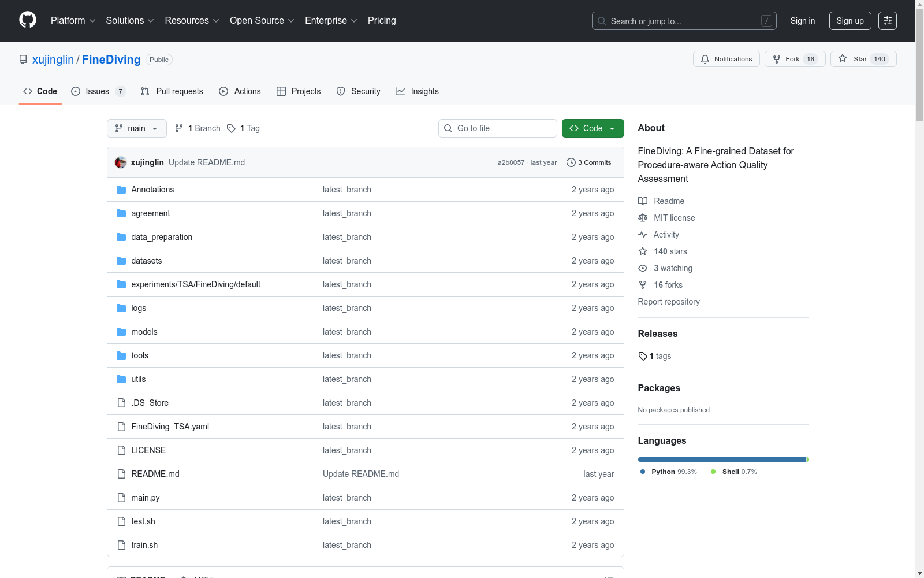The image size is (924, 578).
Task: Focus the Go to file input
Action: tap(498, 128)
